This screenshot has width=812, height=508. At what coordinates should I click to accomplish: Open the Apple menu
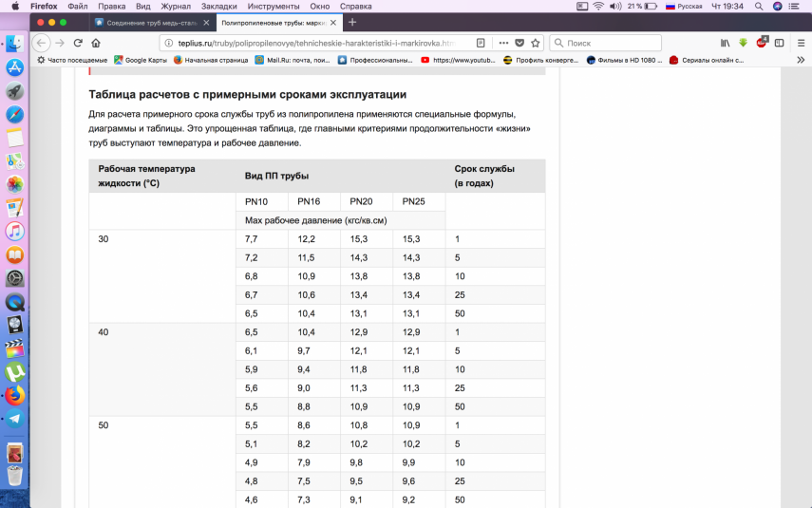[15, 7]
